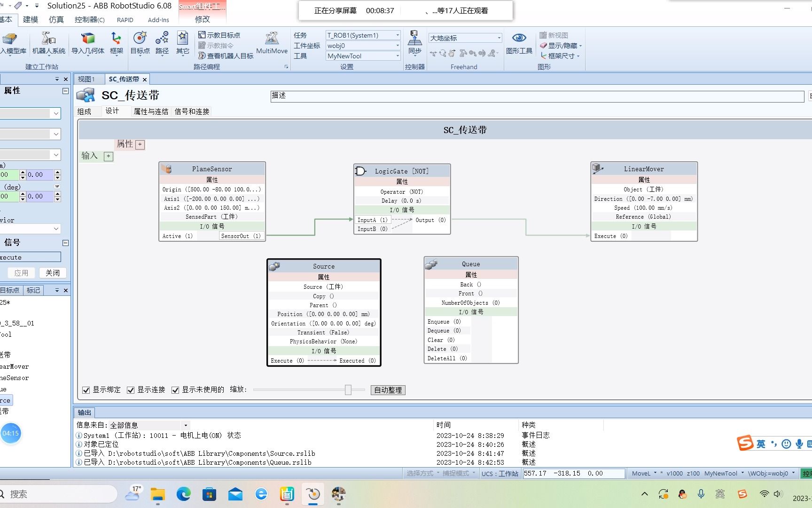This screenshot has height=508, width=812.
Task: Click Show/Hide (显示/隐藏) button
Action: (x=561, y=46)
